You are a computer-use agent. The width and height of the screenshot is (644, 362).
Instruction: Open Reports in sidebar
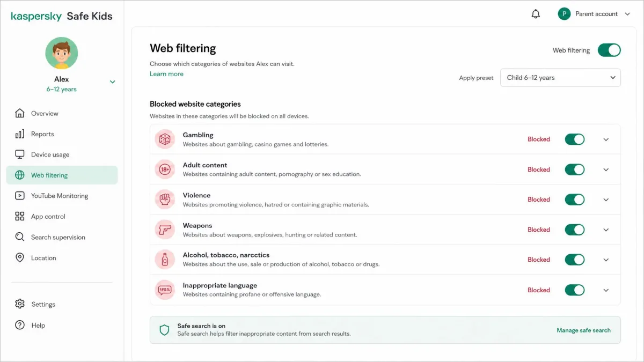62,134
